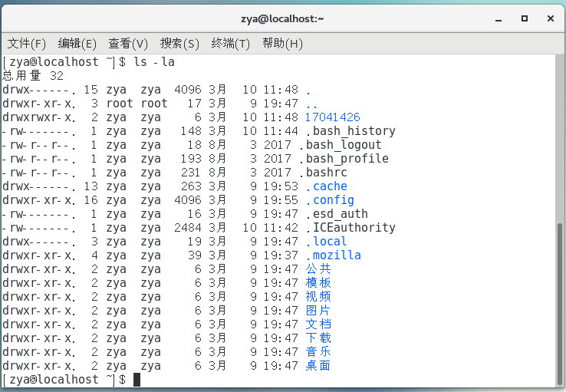Click the 模板 directory name
Viewport: 566px width, 392px height.
click(x=318, y=283)
